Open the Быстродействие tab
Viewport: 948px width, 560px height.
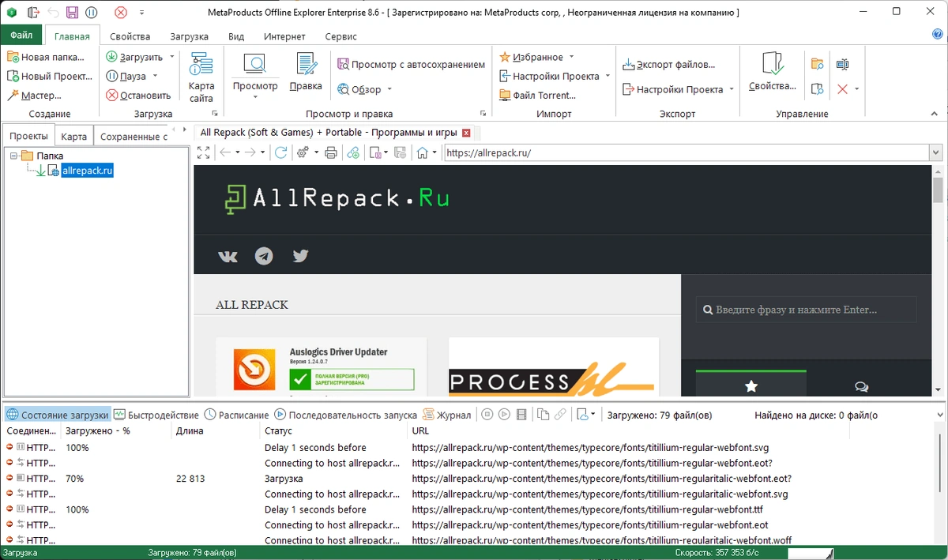pos(156,415)
